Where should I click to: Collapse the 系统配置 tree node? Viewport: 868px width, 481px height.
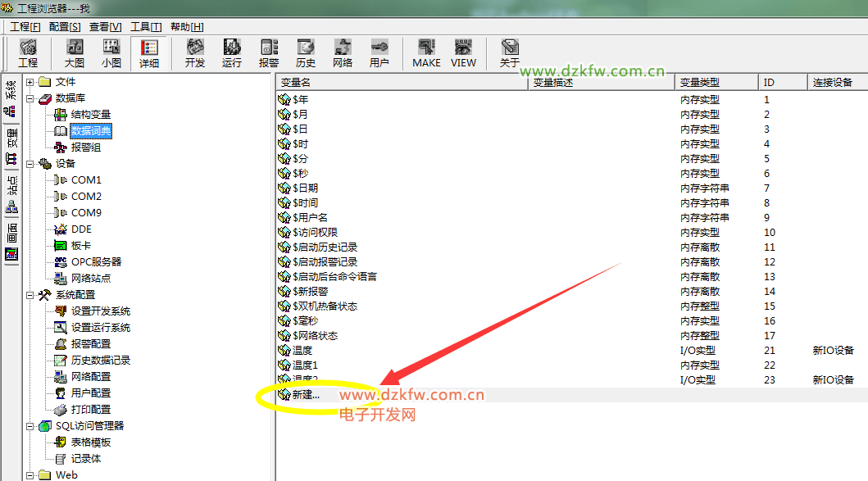coord(30,295)
